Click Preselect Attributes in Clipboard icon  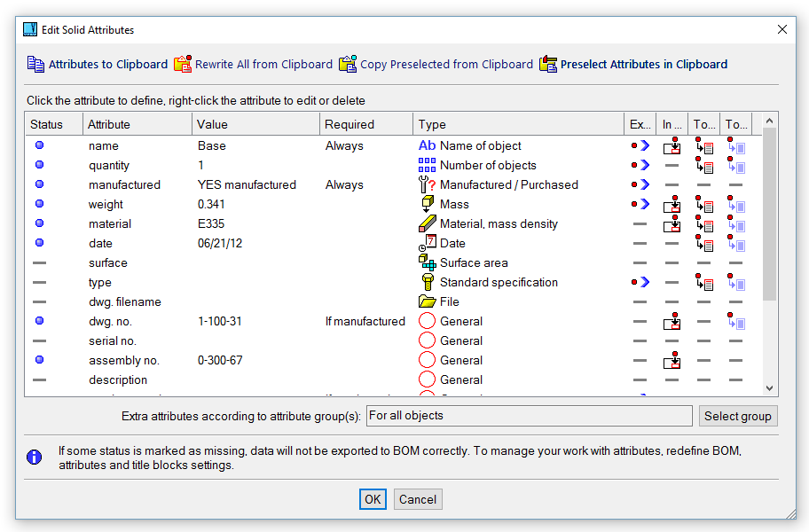click(x=548, y=64)
